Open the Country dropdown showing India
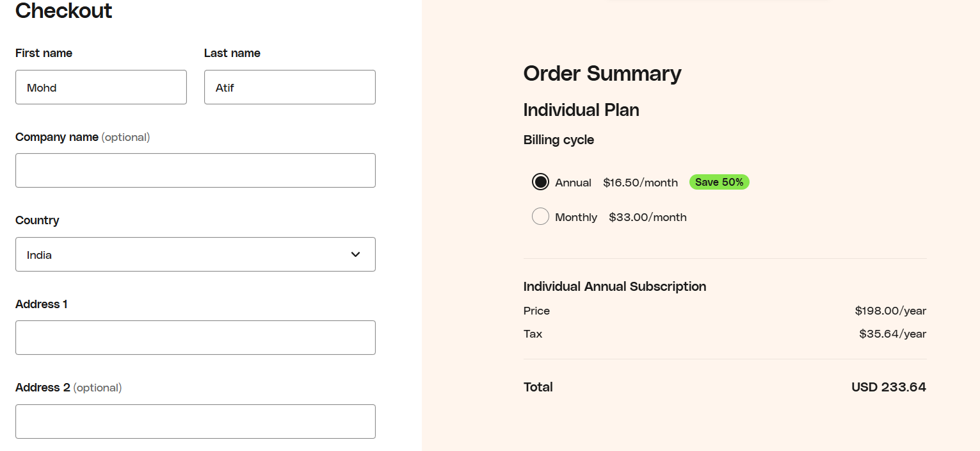 coord(195,254)
